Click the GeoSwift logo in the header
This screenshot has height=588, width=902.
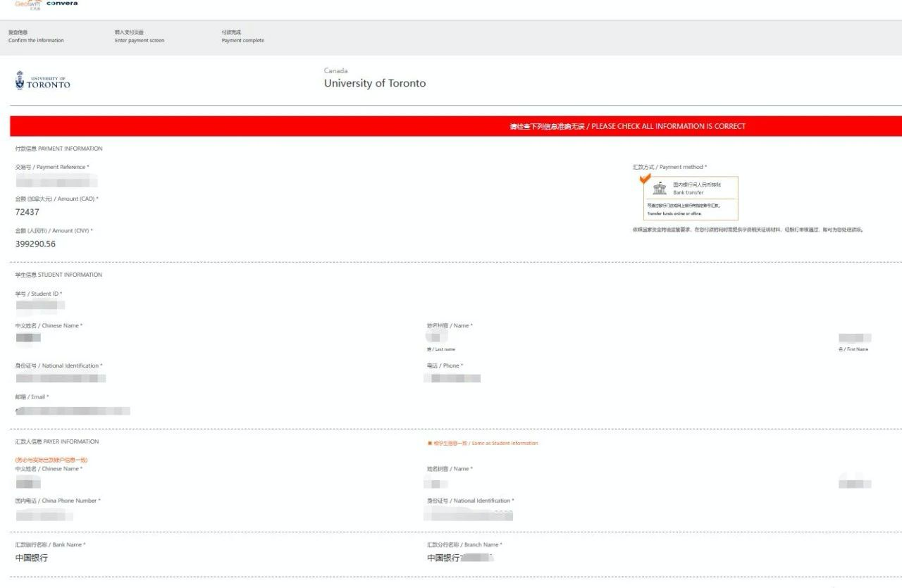tap(27, 4)
